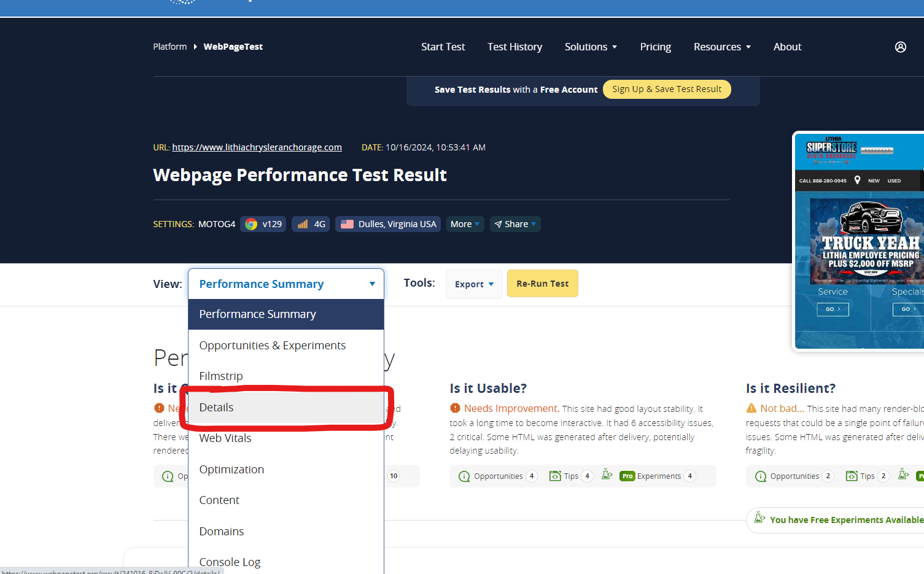
Task: Click Opportunities 4 under Is it Usable
Action: point(498,476)
